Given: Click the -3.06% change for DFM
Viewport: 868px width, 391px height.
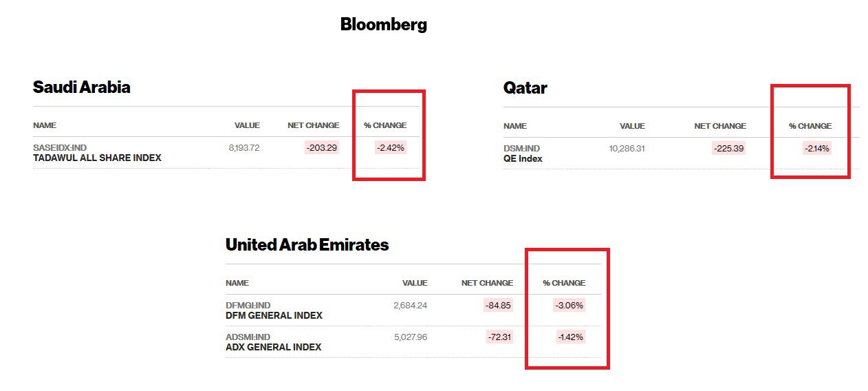Looking at the screenshot, I should click(x=569, y=306).
